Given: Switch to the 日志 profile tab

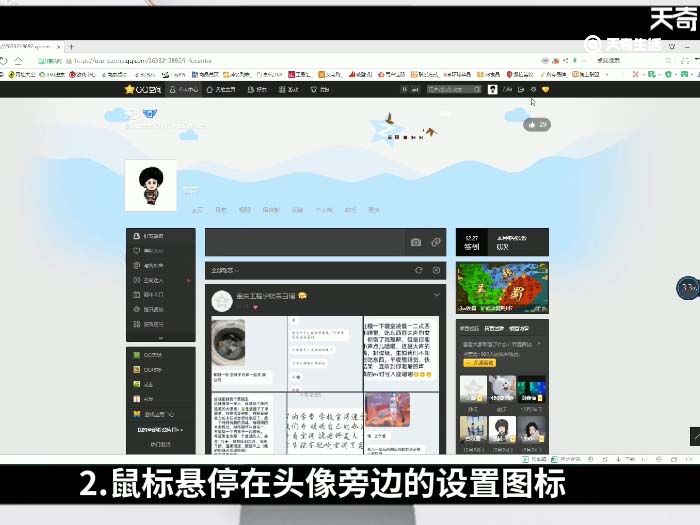Looking at the screenshot, I should [221, 210].
